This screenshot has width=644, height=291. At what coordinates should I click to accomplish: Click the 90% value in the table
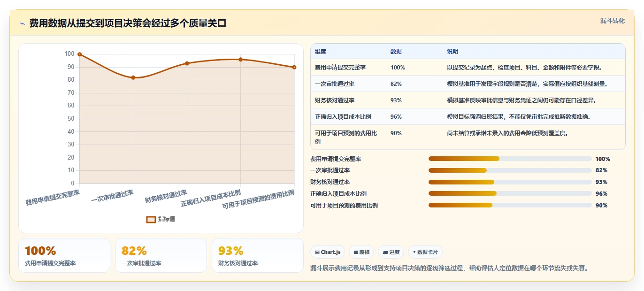tap(396, 133)
